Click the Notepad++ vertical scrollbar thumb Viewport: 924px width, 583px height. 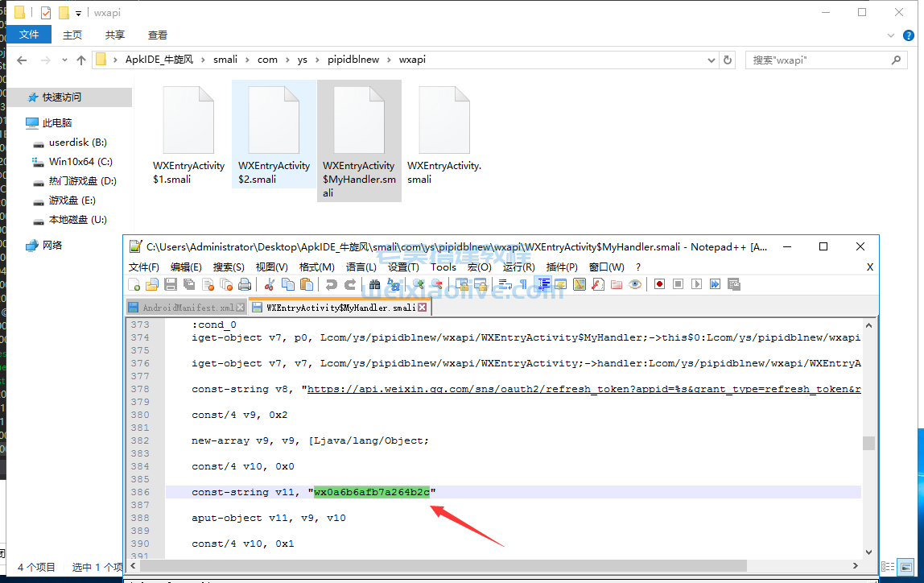click(868, 444)
